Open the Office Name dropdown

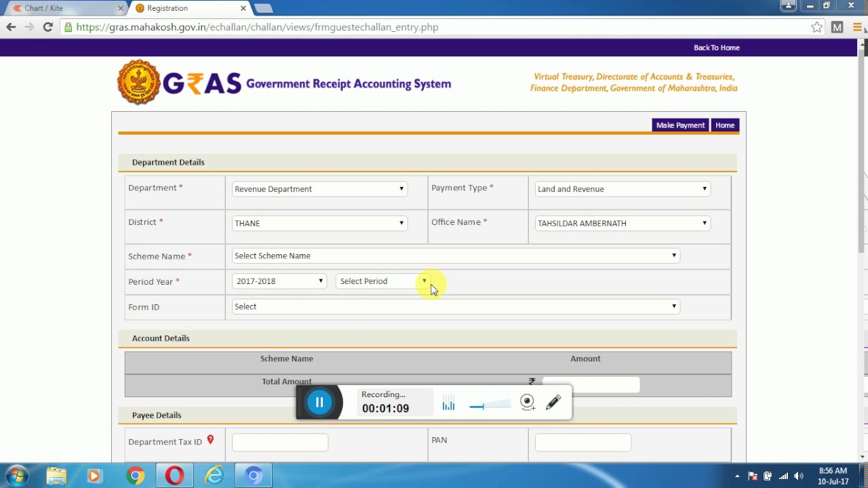623,223
